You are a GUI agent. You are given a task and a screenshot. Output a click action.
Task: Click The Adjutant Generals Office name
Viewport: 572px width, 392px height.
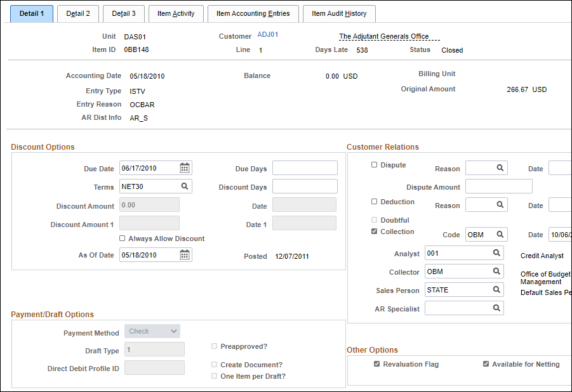pyautogui.click(x=383, y=36)
